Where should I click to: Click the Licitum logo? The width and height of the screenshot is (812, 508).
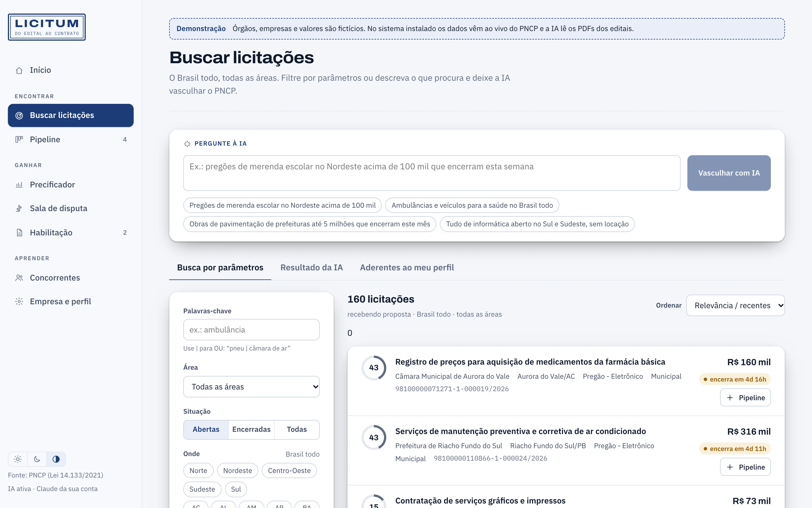[47, 27]
